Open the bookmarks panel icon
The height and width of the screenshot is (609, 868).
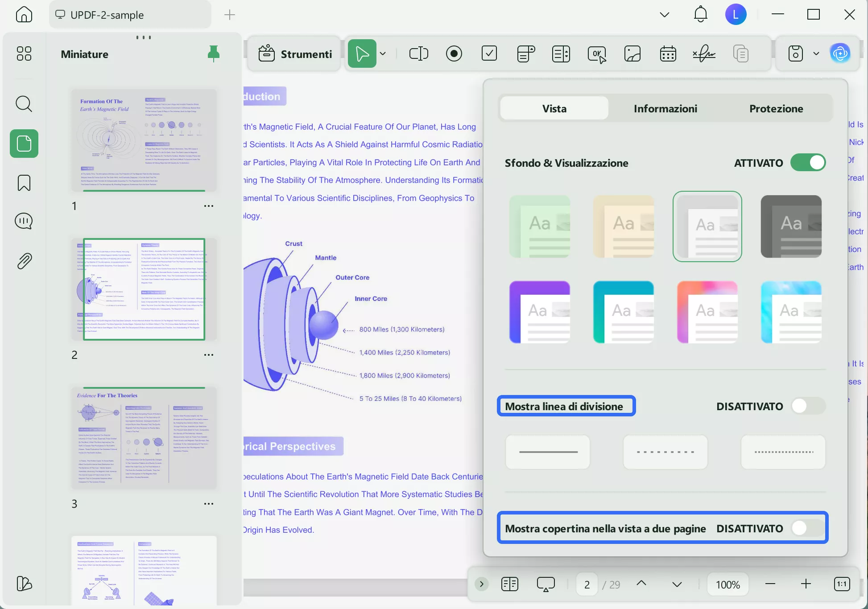[x=24, y=183]
